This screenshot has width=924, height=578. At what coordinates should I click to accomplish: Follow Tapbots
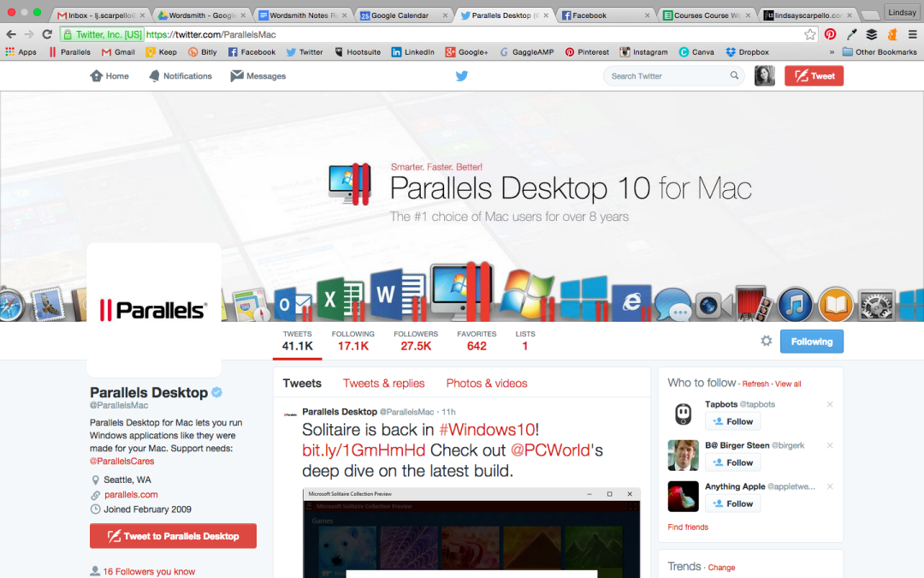(732, 421)
